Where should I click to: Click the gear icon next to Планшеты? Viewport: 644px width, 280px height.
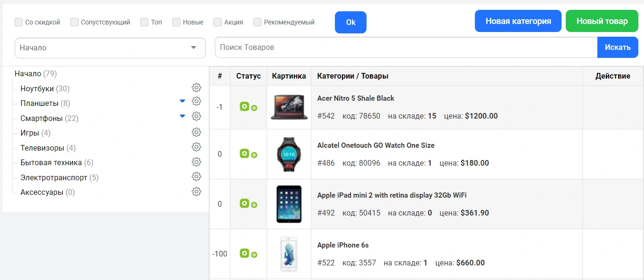click(196, 102)
